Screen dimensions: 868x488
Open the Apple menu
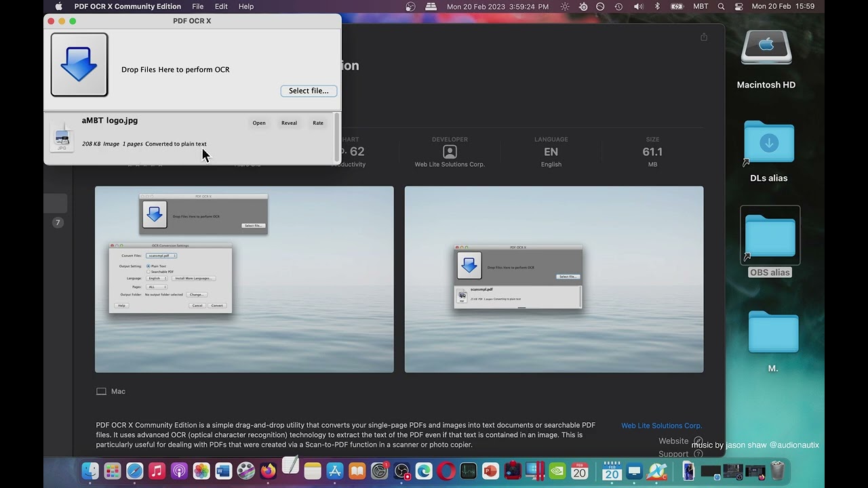pos(58,6)
